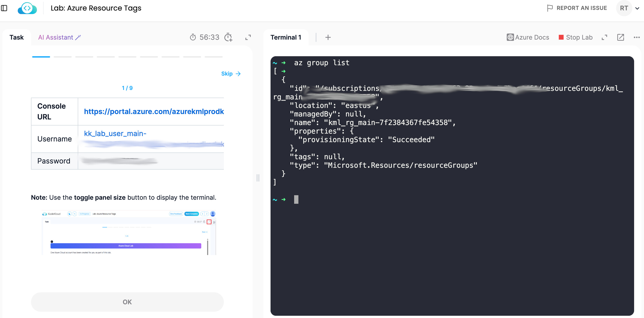Expand terminal panel to full size

604,37
